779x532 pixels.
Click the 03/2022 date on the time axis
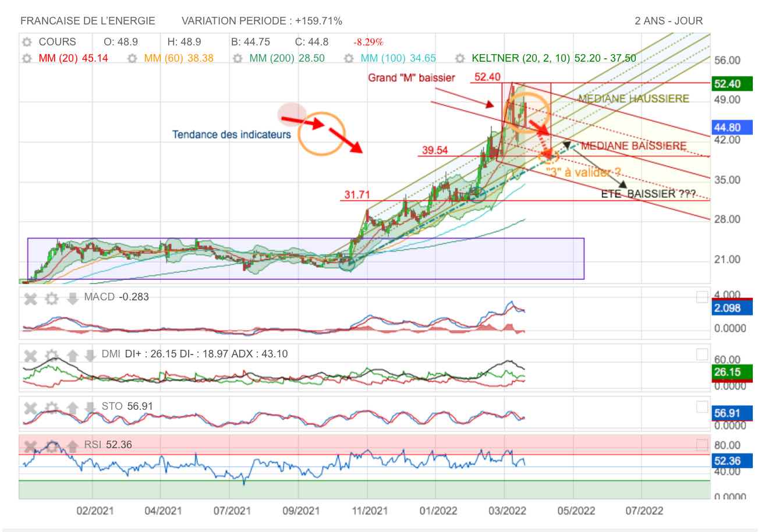pyautogui.click(x=507, y=510)
